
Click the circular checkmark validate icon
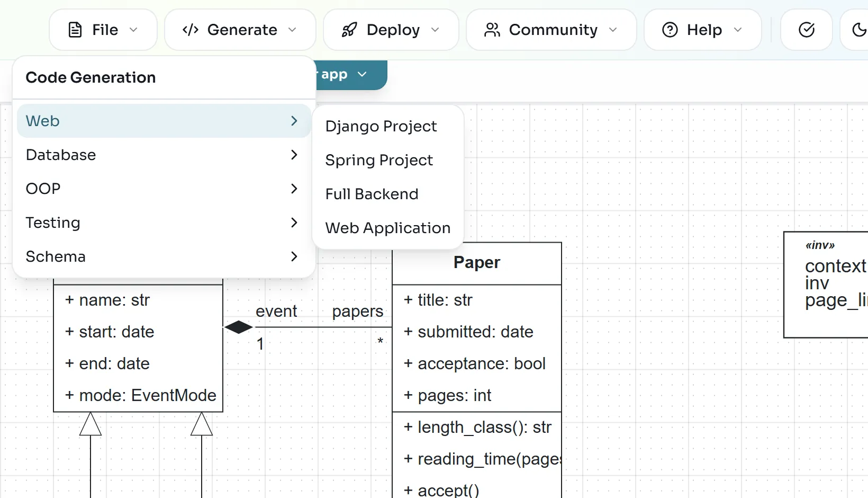[807, 30]
